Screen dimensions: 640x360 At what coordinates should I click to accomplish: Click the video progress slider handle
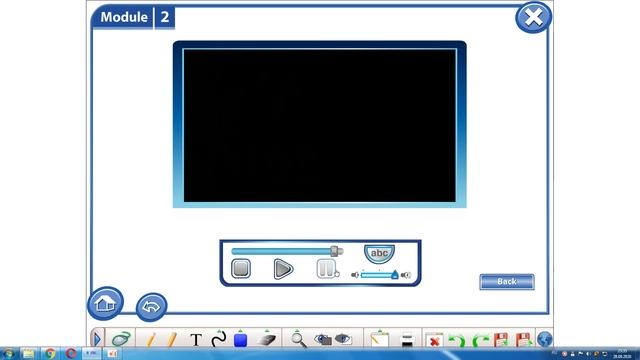[335, 251]
